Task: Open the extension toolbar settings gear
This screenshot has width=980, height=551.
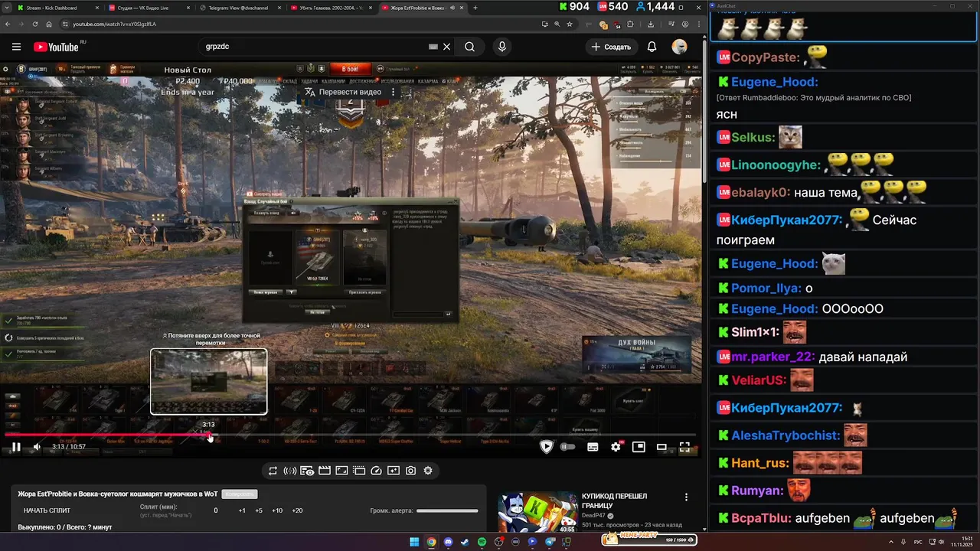Action: tap(428, 471)
